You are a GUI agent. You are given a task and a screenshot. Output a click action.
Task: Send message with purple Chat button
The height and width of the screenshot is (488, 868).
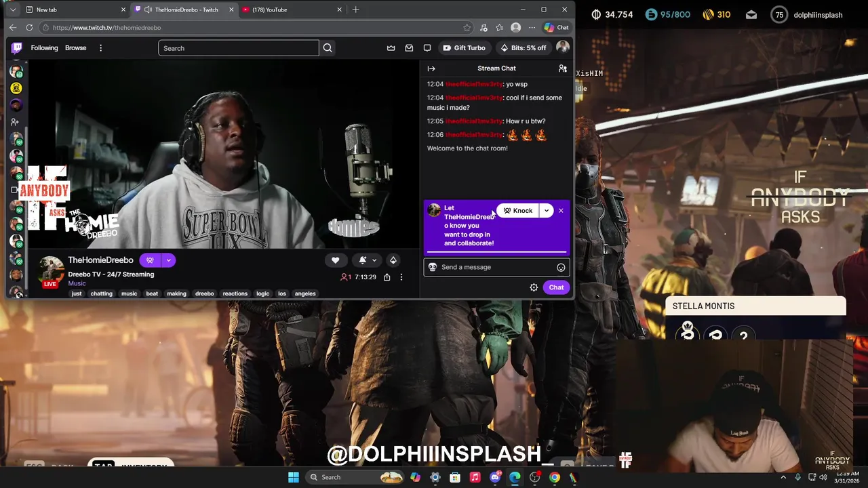tap(556, 287)
